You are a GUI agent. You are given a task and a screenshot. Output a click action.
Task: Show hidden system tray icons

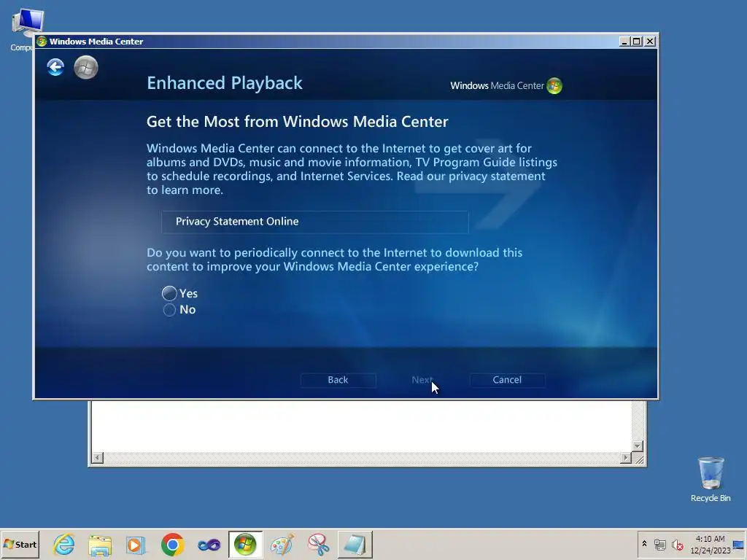click(x=645, y=544)
